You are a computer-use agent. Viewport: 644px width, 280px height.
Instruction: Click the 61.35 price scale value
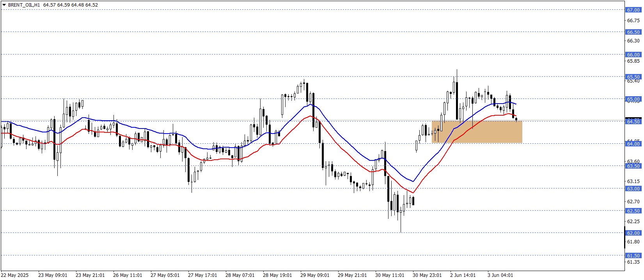coord(633,262)
